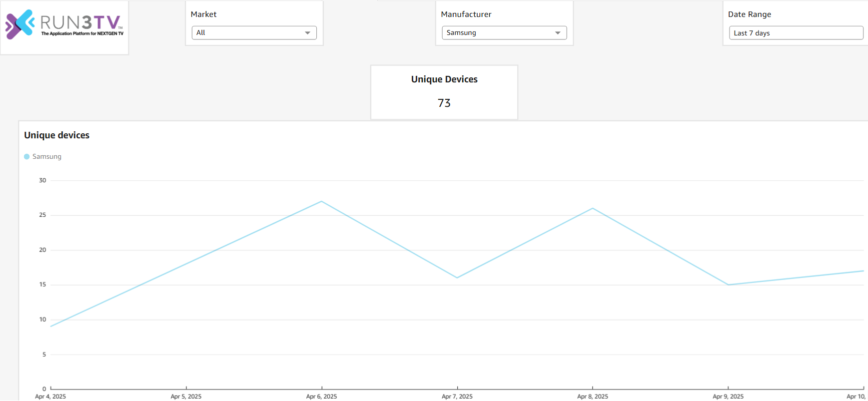
Task: Click the 'Unique devices' chart title
Action: pos(56,135)
